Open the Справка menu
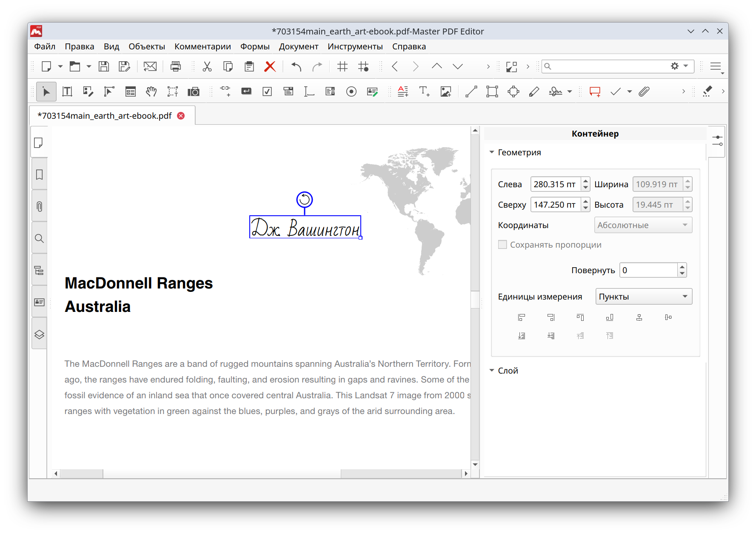 pos(409,46)
